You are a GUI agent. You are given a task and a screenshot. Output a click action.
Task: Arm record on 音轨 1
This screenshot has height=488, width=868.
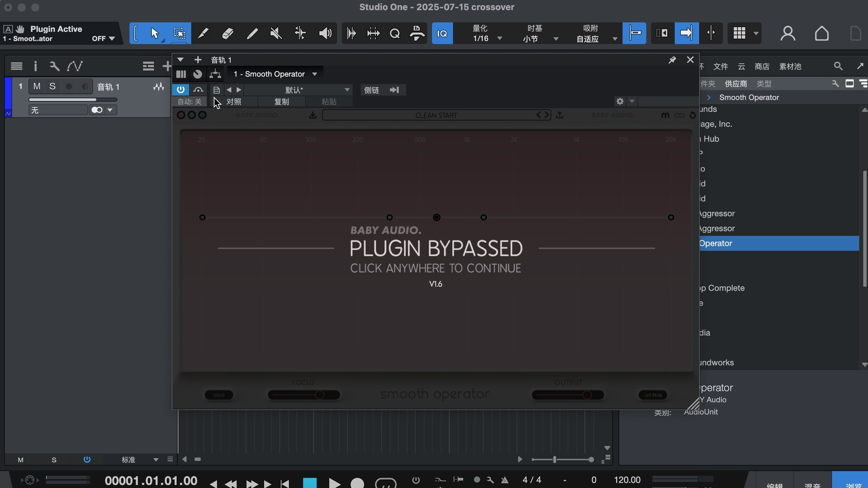69,86
